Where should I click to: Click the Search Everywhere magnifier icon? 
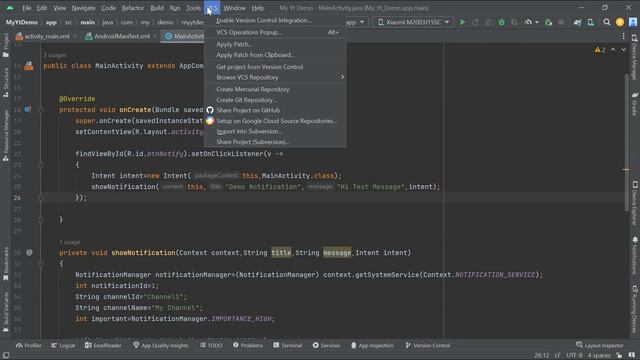pos(607,22)
